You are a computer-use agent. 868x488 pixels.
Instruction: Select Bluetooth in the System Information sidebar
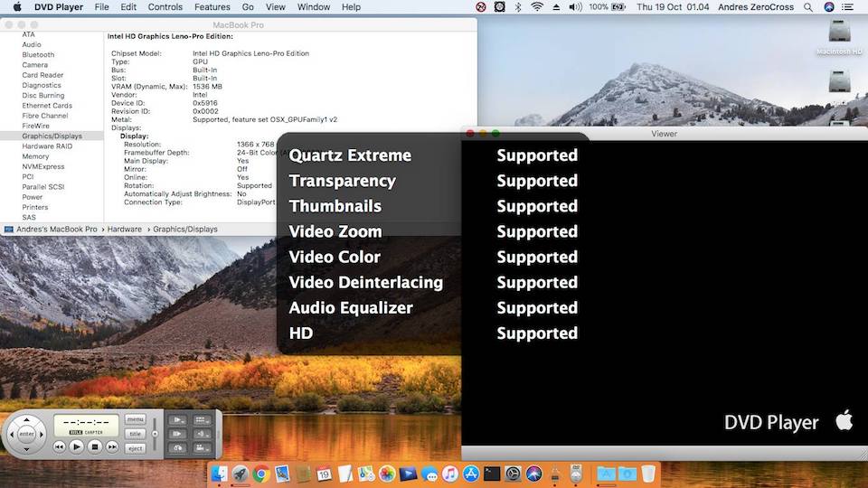pyautogui.click(x=38, y=55)
